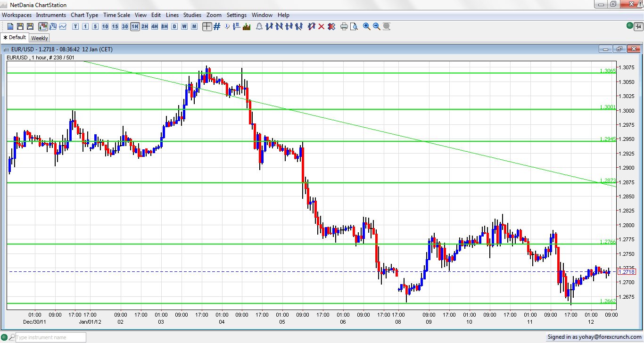Select the 4H time scale button

coord(155,26)
